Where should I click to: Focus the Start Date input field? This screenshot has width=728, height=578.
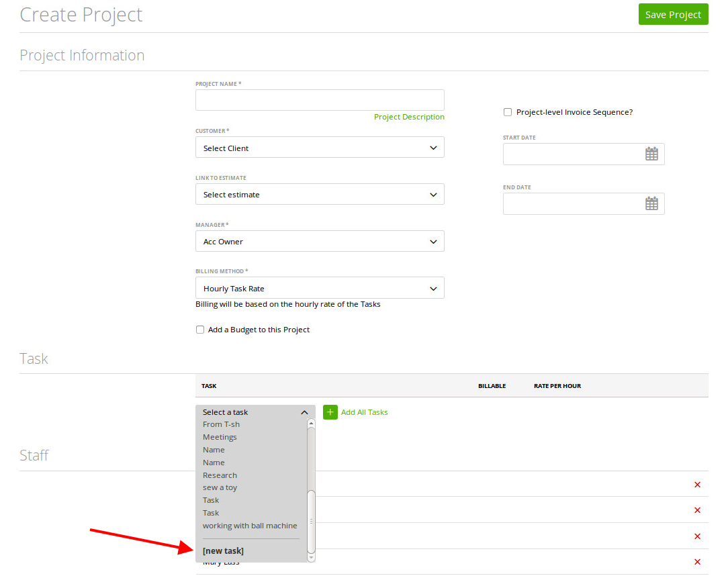pos(584,154)
